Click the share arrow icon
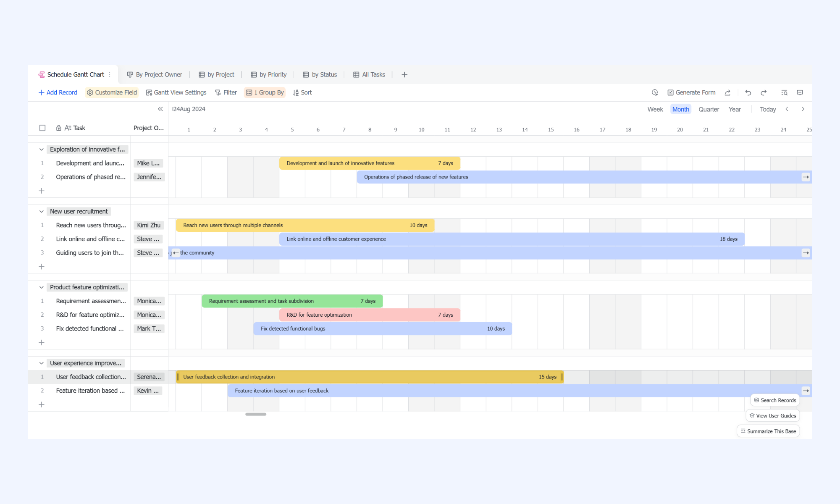This screenshot has height=504, width=840. (727, 92)
